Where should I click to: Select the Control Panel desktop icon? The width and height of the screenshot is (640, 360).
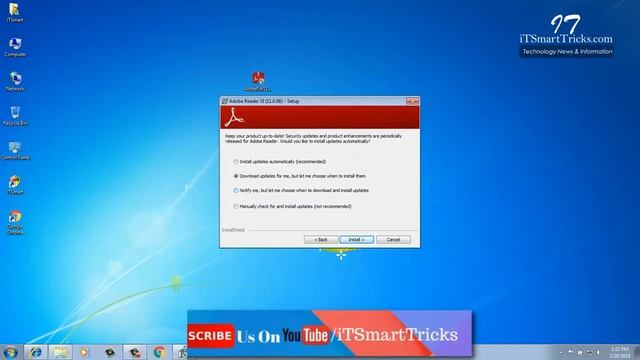pyautogui.click(x=15, y=150)
